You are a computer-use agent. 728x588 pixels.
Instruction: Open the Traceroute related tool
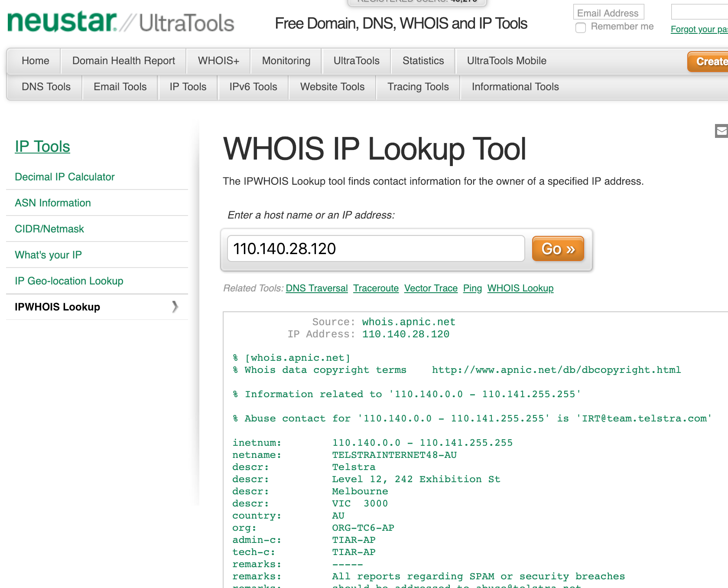click(376, 288)
